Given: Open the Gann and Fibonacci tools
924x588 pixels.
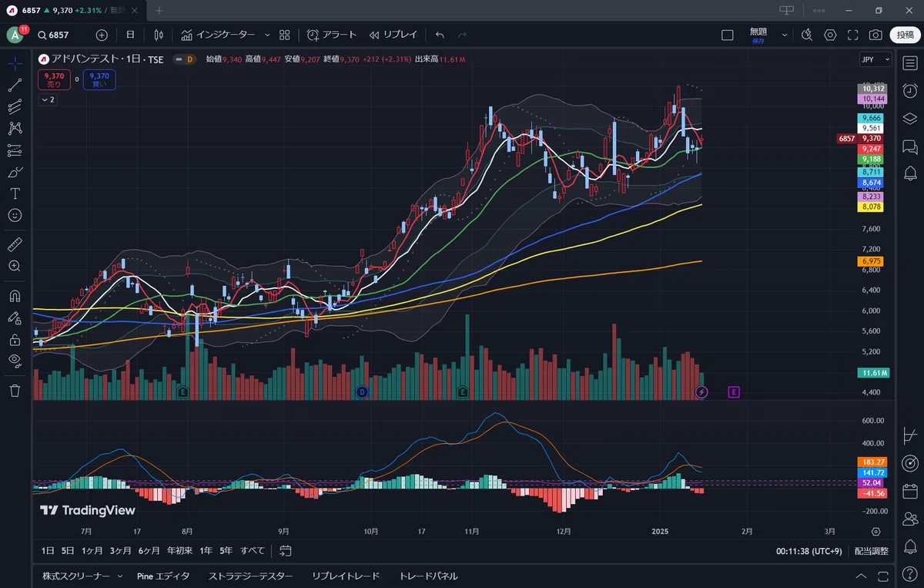Looking at the screenshot, I should tap(15, 107).
